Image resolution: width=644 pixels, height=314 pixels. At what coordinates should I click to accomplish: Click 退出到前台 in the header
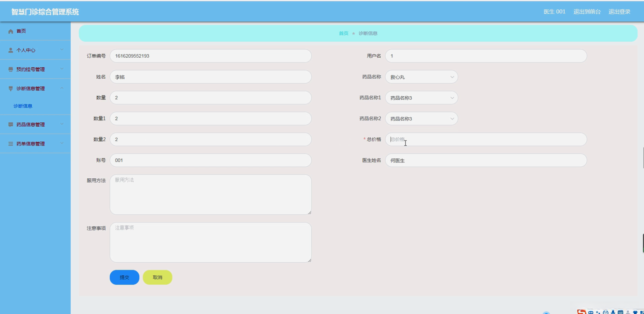point(587,12)
